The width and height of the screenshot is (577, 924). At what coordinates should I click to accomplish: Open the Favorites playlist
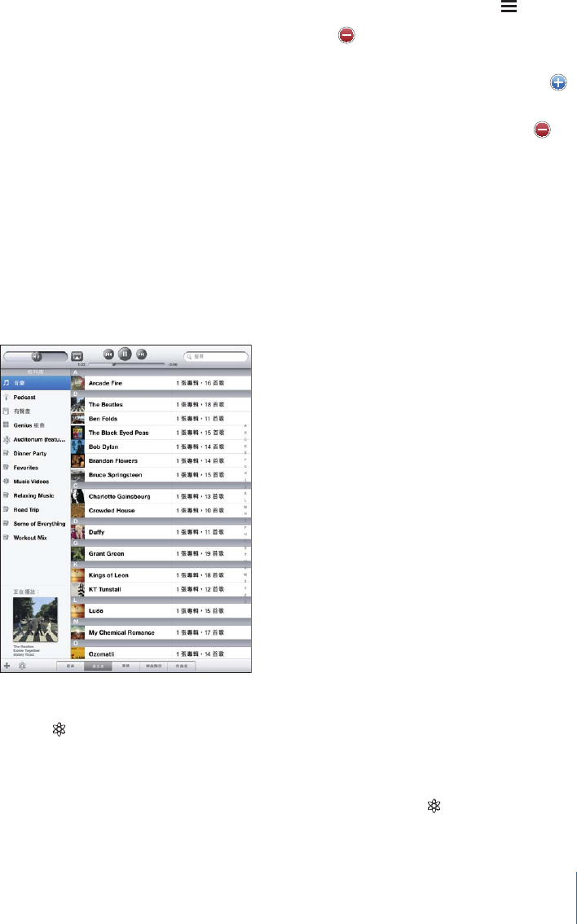click(35, 468)
